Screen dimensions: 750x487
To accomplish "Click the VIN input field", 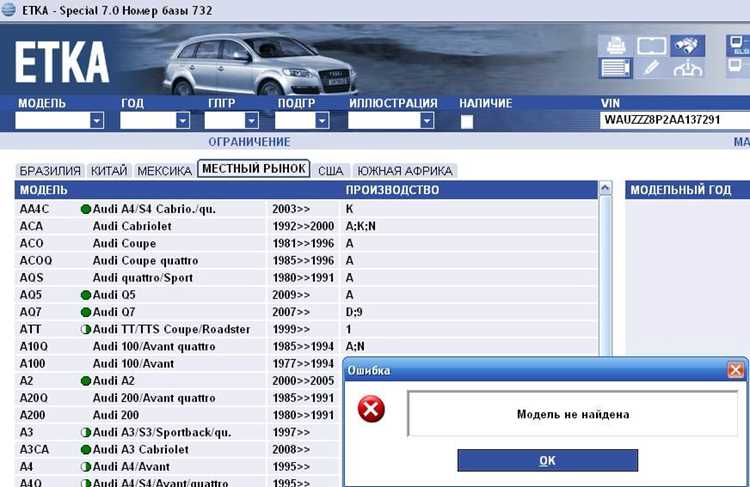I will click(x=674, y=120).
